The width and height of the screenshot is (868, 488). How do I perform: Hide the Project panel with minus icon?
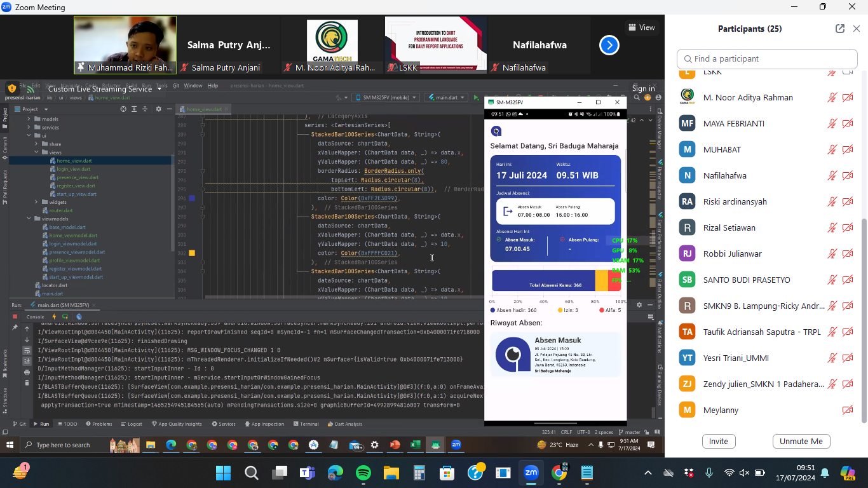(169, 109)
